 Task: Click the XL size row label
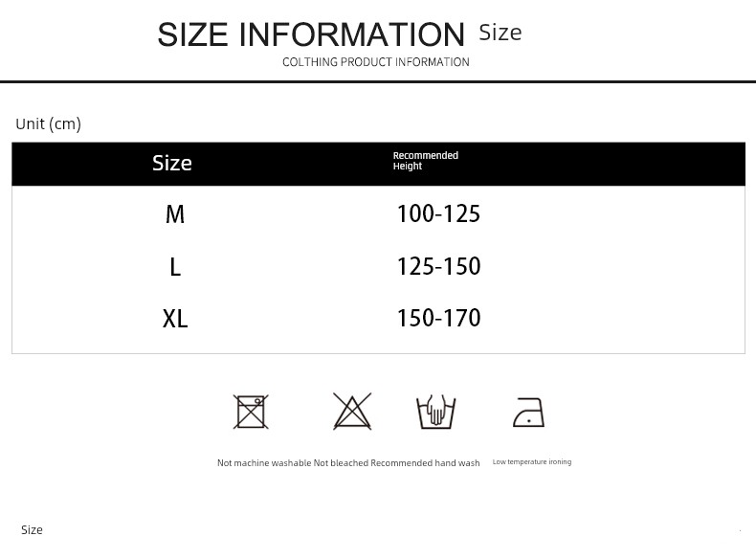point(175,319)
